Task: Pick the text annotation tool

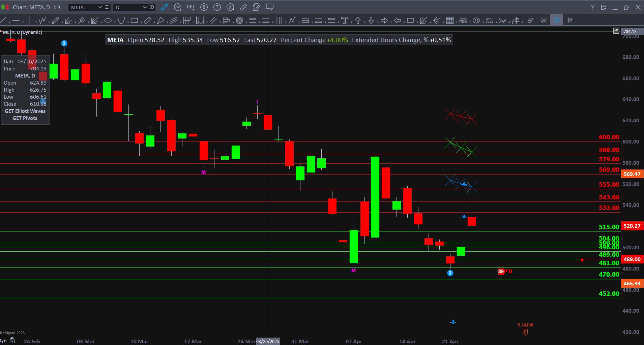Action: pyautogui.click(x=345, y=21)
